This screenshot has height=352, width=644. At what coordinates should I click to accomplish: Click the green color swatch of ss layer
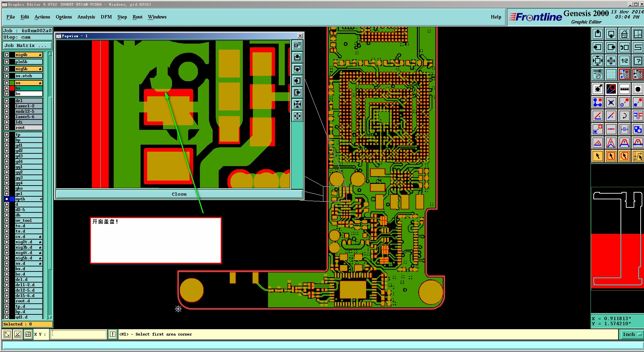point(12,83)
